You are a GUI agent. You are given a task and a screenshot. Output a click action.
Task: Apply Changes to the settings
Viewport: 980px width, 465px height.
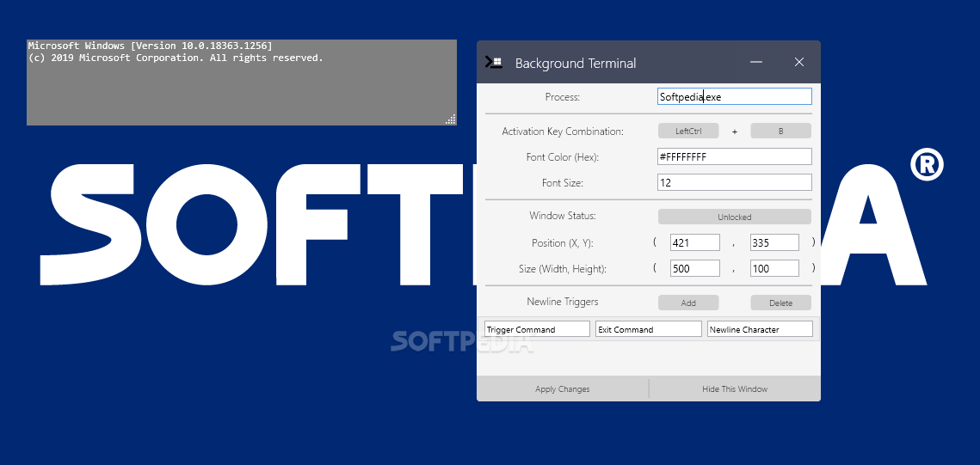click(563, 389)
